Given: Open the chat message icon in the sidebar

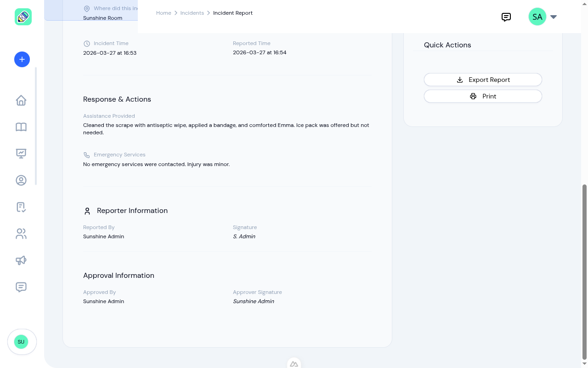Looking at the screenshot, I should point(21,287).
